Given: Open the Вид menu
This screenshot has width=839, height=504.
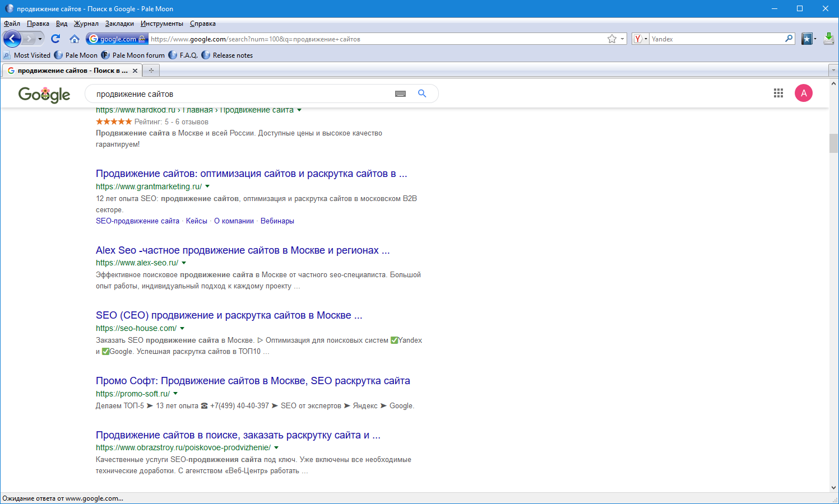Looking at the screenshot, I should point(62,24).
